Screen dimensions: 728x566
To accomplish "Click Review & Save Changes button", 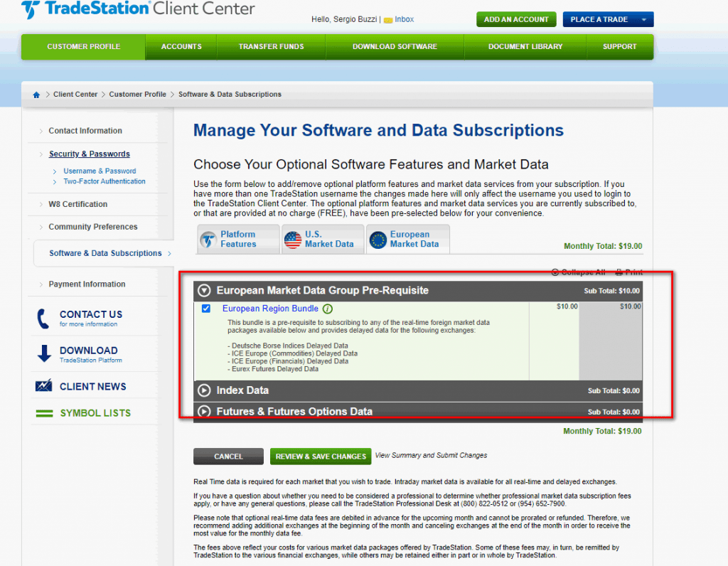I will pyautogui.click(x=321, y=456).
